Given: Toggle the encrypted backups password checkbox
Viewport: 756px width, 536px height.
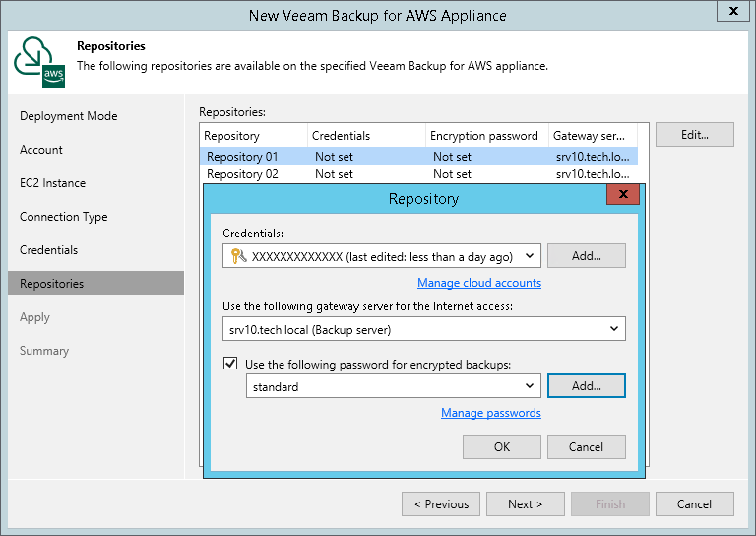Looking at the screenshot, I should 230,363.
